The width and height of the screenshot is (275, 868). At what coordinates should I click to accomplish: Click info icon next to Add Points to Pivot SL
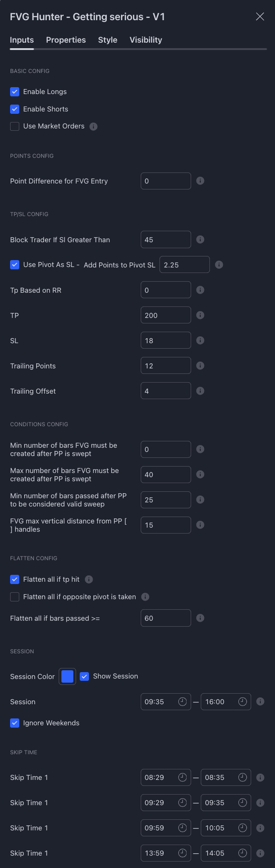tap(219, 265)
